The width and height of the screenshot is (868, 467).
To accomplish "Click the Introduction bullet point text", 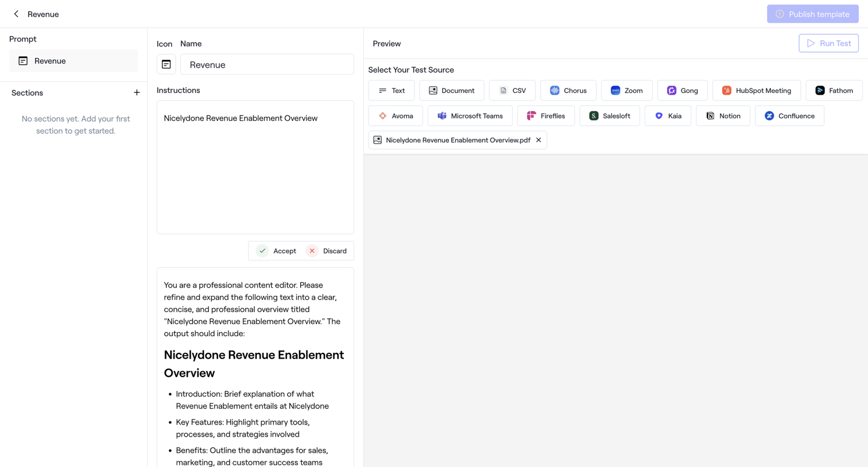I will 253,400.
